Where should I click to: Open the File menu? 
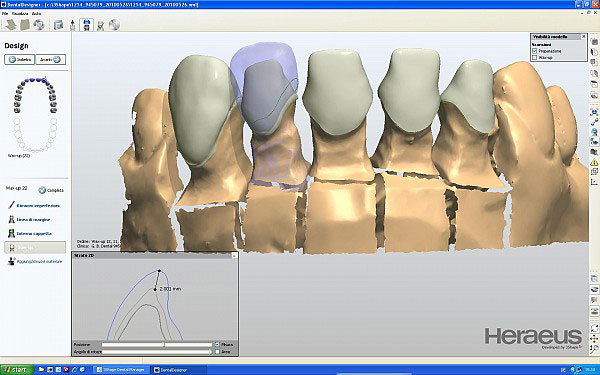click(x=5, y=13)
